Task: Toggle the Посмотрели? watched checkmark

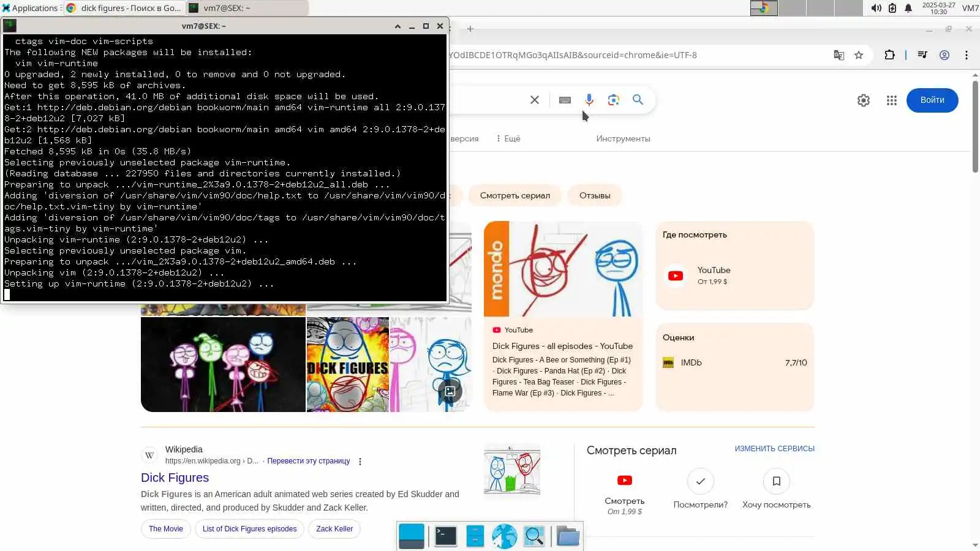Action: [701, 481]
